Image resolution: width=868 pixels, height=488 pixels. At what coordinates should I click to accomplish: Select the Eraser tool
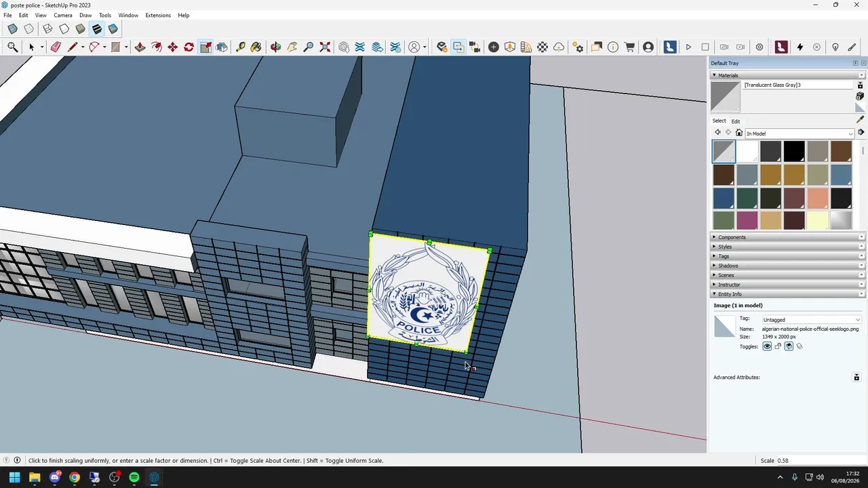pyautogui.click(x=56, y=47)
